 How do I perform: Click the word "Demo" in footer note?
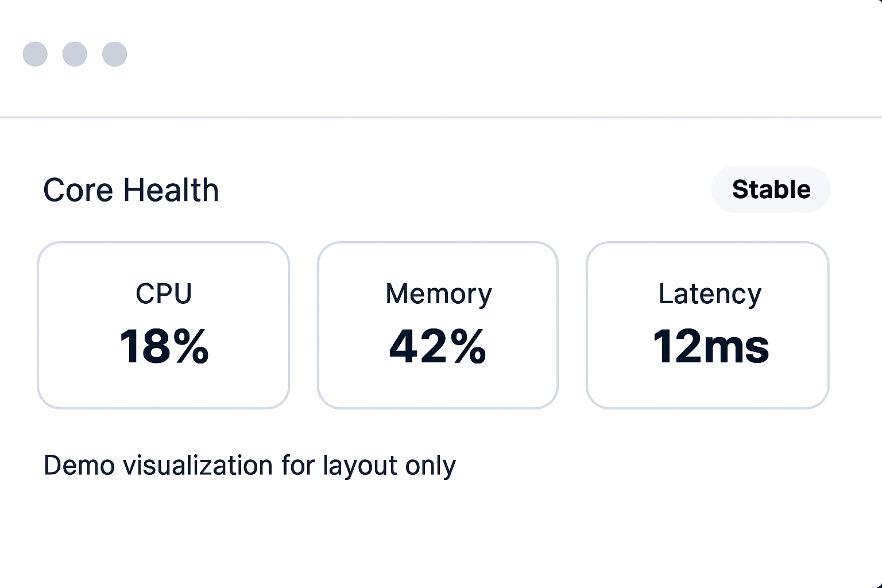[x=79, y=465]
